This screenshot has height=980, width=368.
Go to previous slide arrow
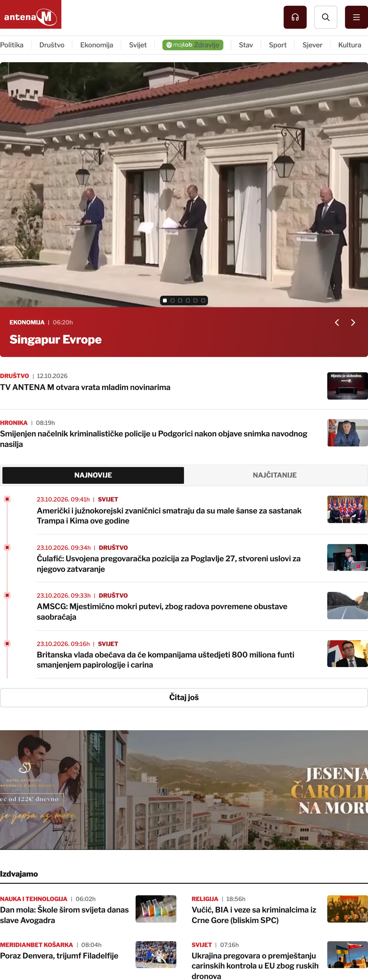(x=337, y=323)
